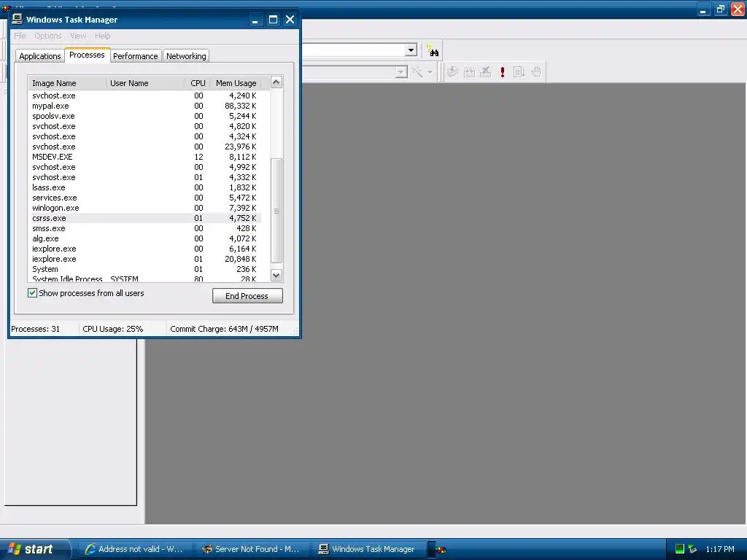The width and height of the screenshot is (747, 560).
Task: Click the process list scrollbar thumb
Action: 276,211
